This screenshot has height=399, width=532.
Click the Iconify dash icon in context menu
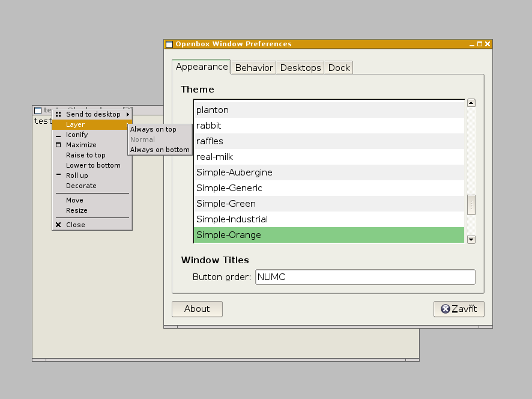tap(58, 136)
